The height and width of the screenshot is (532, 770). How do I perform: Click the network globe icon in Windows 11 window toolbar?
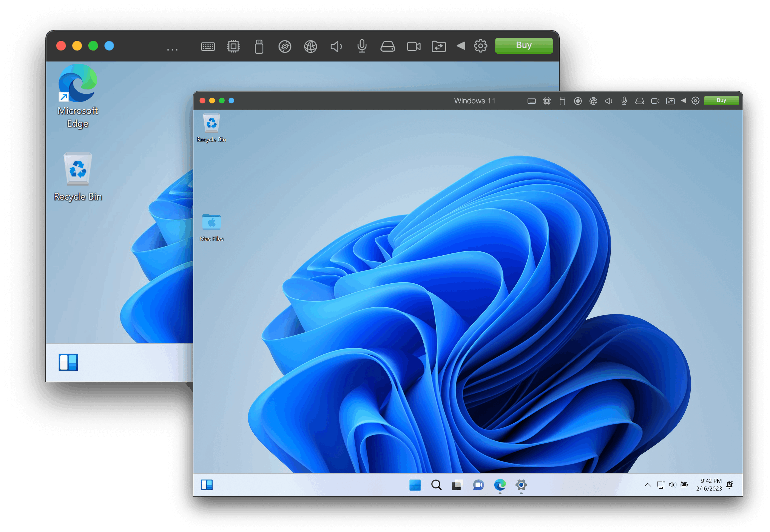tap(593, 101)
